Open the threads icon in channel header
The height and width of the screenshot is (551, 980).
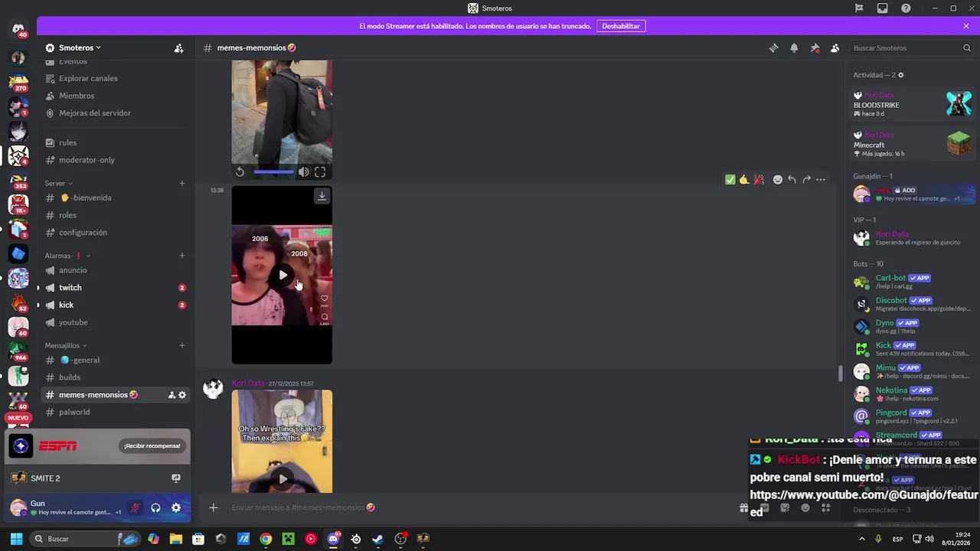[773, 47]
